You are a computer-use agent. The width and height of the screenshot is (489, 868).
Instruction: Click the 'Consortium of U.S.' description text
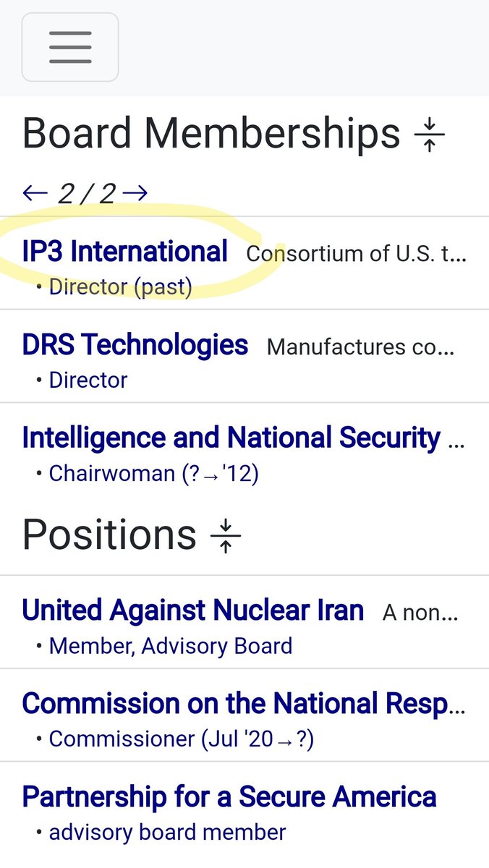pos(357,254)
